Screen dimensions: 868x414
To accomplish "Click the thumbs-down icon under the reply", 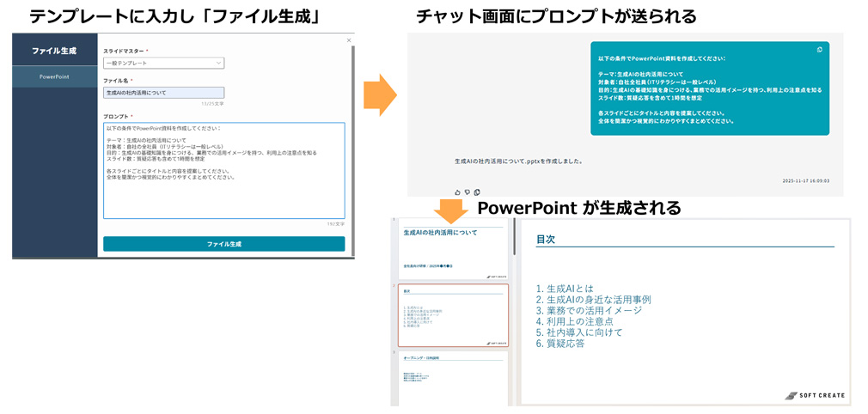I will [468, 192].
